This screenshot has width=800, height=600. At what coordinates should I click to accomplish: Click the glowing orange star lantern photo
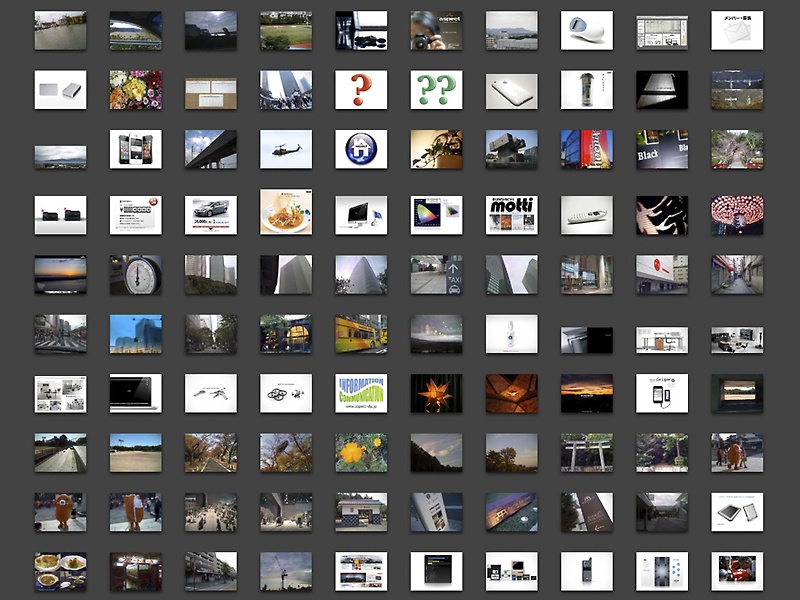[x=436, y=393]
